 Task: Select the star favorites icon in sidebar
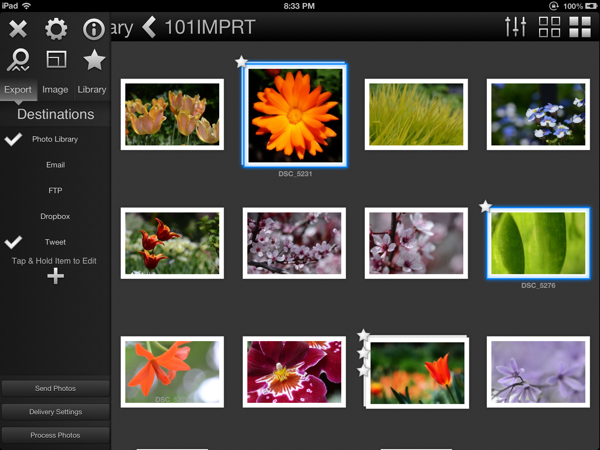click(x=94, y=61)
